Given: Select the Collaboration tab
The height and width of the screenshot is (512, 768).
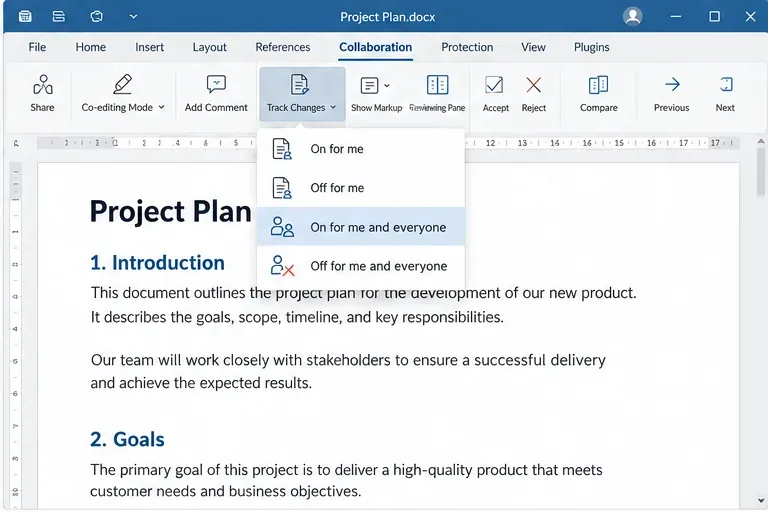Looking at the screenshot, I should pos(376,47).
